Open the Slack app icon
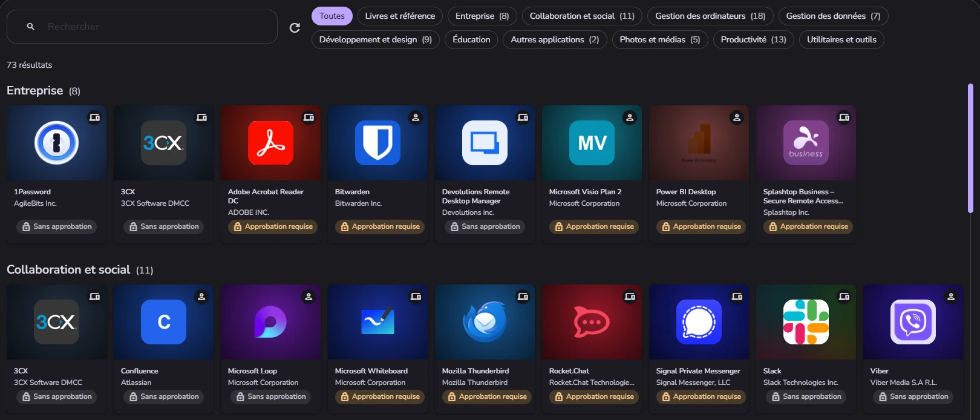The image size is (980, 420). 806,322
